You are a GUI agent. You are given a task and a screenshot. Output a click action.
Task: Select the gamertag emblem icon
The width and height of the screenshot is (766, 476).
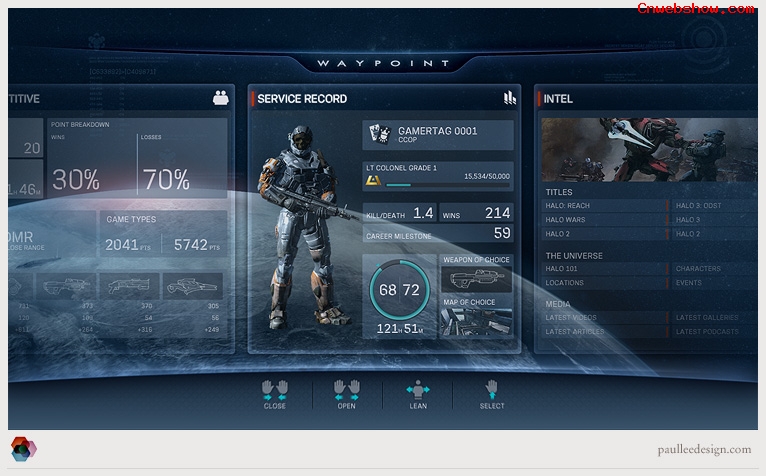[x=380, y=134]
